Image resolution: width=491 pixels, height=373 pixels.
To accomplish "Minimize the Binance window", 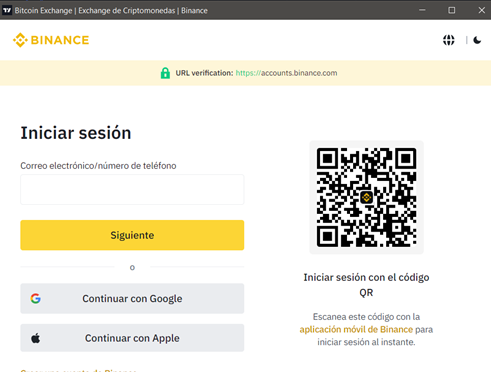I will [x=422, y=10].
